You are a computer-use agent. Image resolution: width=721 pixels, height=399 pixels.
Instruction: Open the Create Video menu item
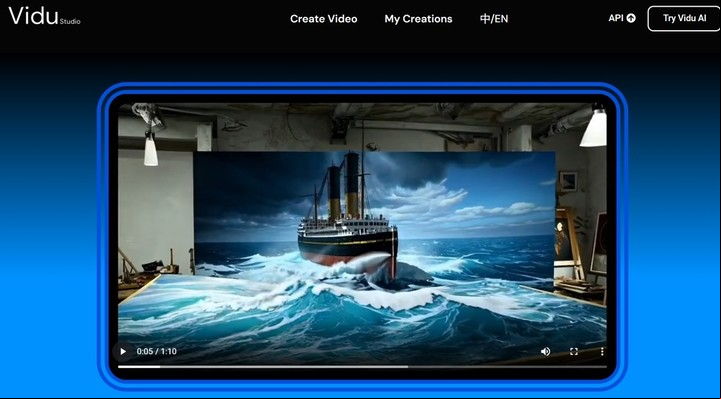[324, 19]
